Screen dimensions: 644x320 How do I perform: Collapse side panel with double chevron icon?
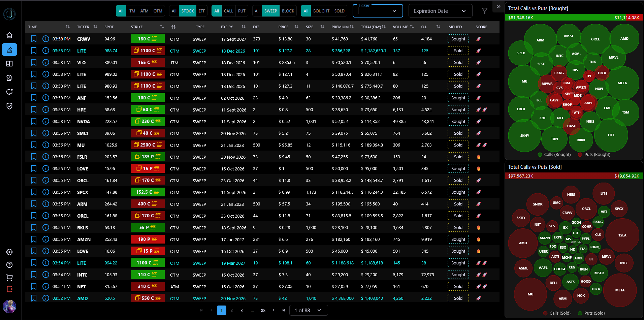tap(498, 6)
